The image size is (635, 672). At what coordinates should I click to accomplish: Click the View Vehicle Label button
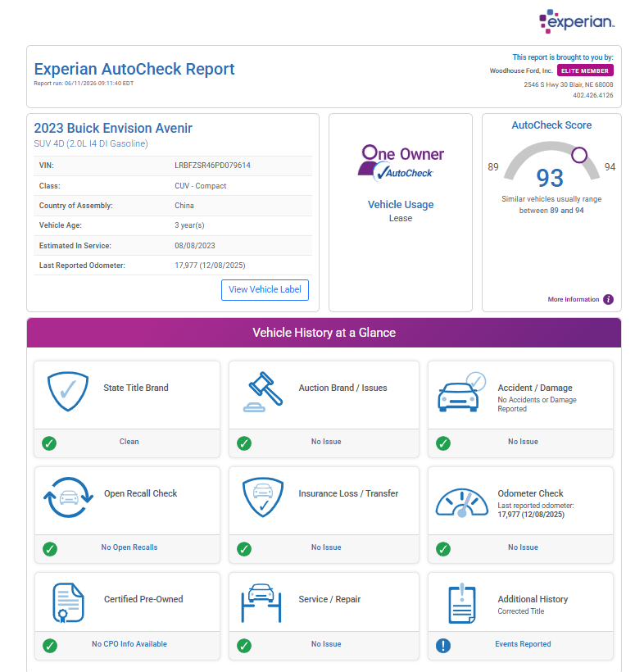(x=265, y=290)
